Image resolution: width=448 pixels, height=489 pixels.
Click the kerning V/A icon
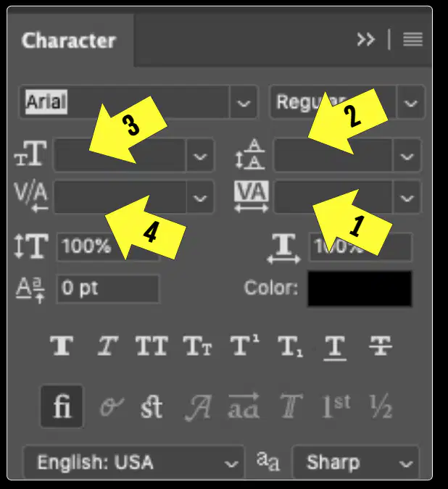pyautogui.click(x=31, y=197)
